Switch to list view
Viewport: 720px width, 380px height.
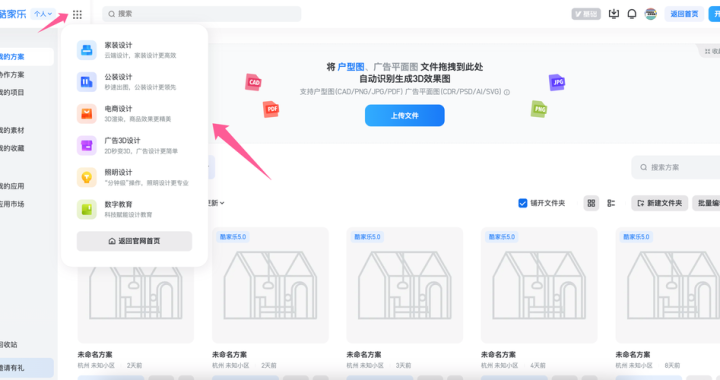coord(611,203)
